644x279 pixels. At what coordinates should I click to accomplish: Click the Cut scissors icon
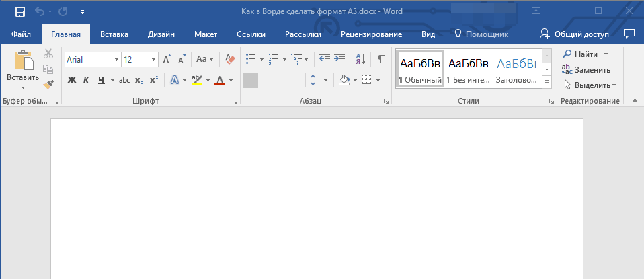(x=48, y=54)
